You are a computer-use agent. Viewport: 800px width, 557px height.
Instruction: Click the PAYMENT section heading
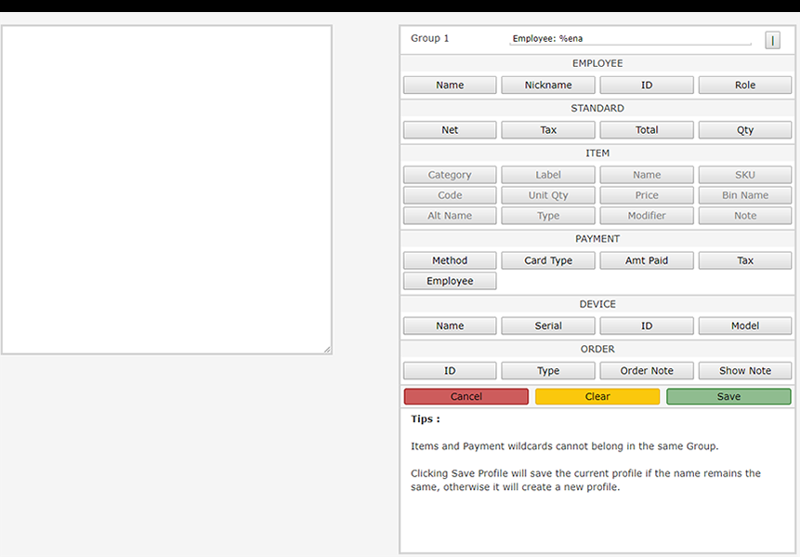coord(597,239)
